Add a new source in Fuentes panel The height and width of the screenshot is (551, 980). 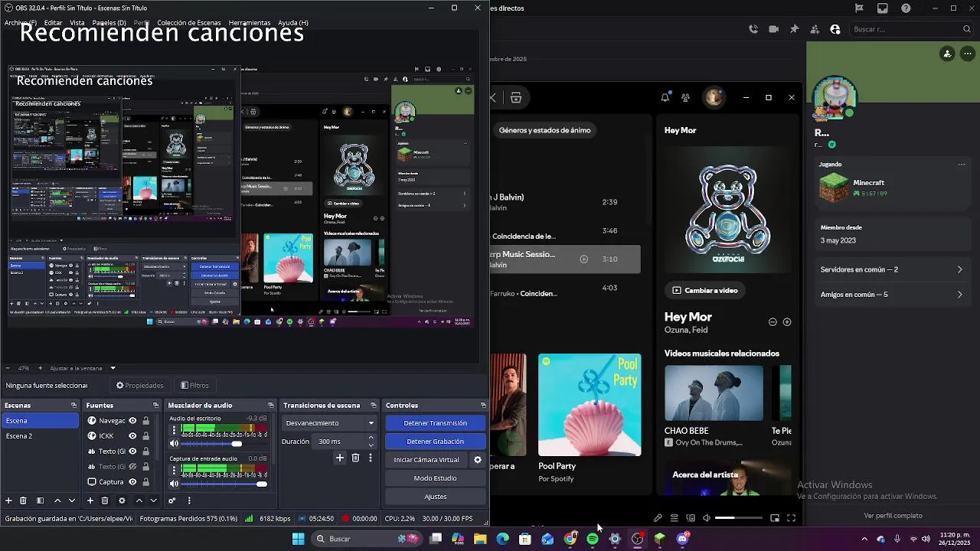coord(90,500)
